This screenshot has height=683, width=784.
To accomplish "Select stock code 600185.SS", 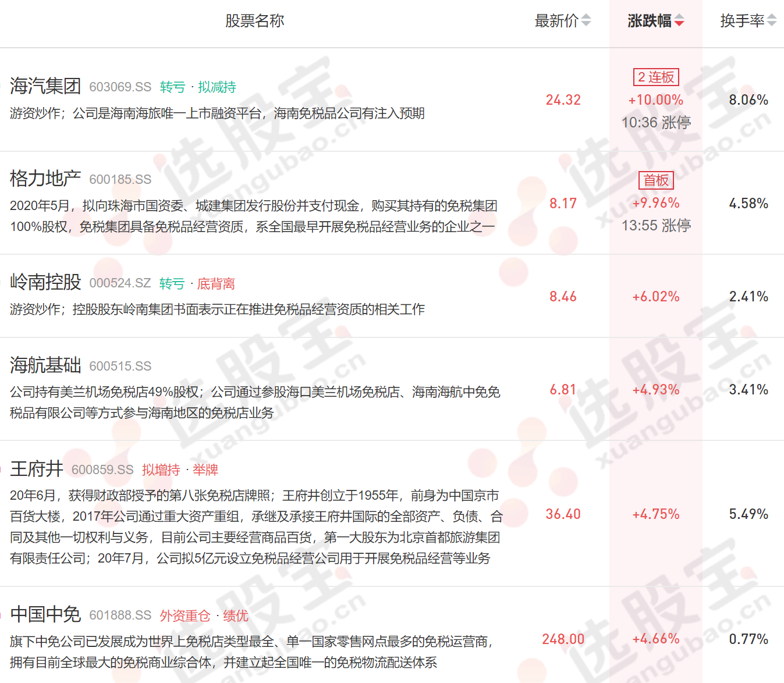I will tap(120, 180).
